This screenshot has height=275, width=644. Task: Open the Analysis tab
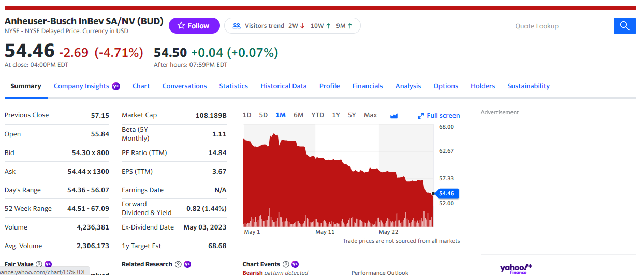click(408, 86)
